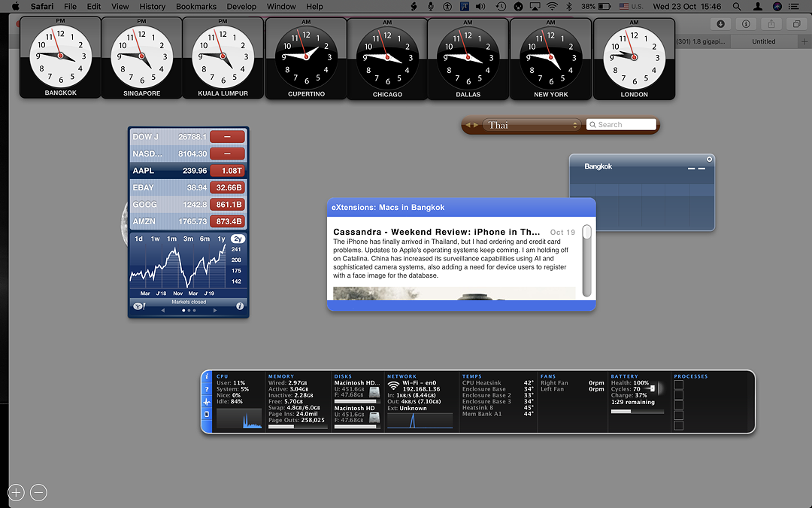This screenshot has height=508, width=812.
Task: Open Cassandra - Weekend Review article headline
Action: 437,233
